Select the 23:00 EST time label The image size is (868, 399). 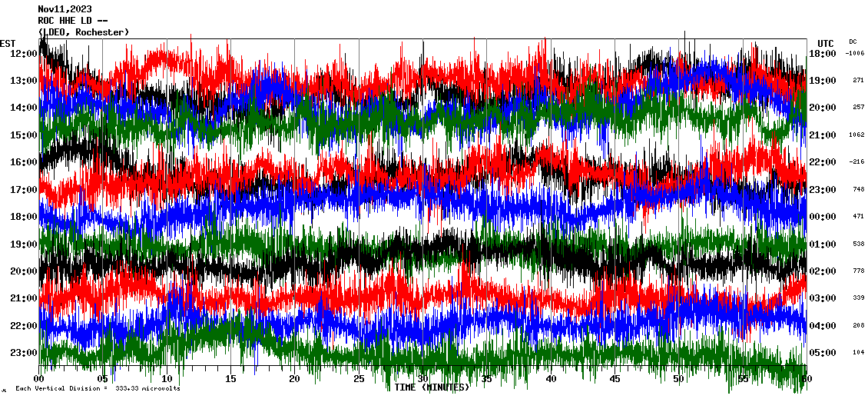pyautogui.click(x=24, y=353)
